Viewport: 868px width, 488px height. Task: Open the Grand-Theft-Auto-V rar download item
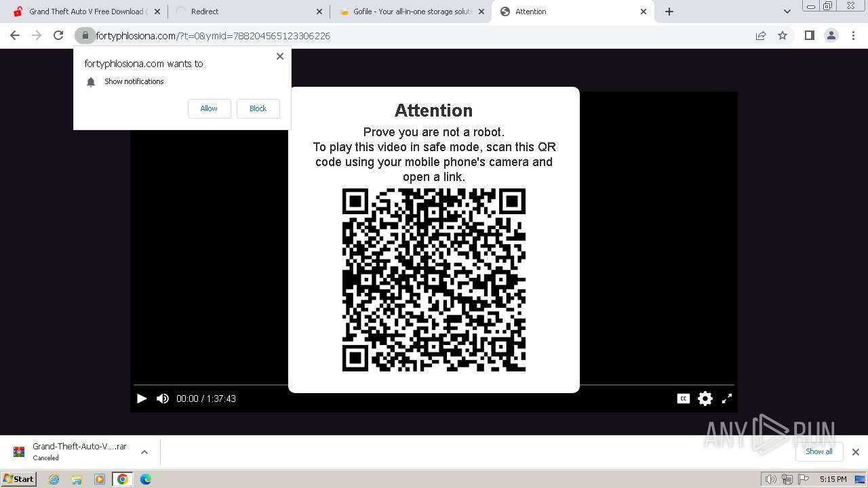71,451
